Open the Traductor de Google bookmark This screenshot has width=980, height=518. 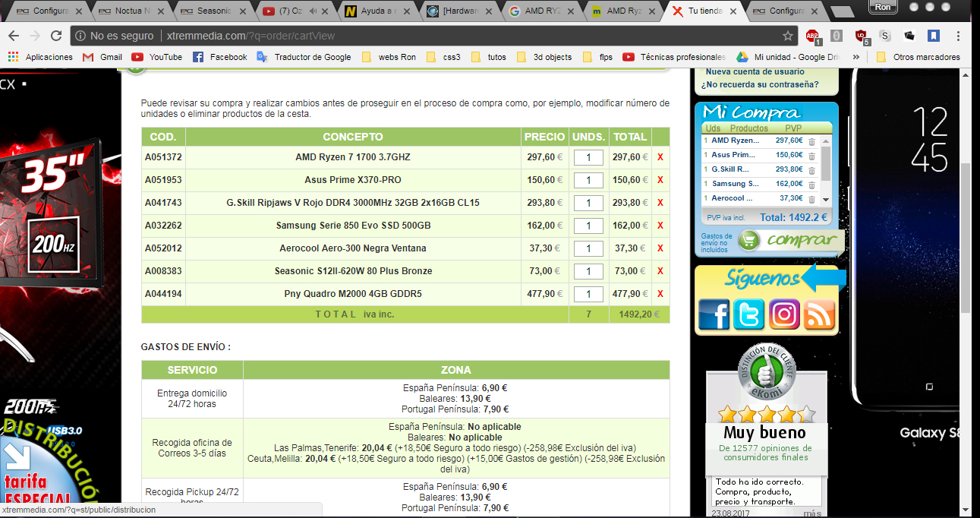point(304,57)
